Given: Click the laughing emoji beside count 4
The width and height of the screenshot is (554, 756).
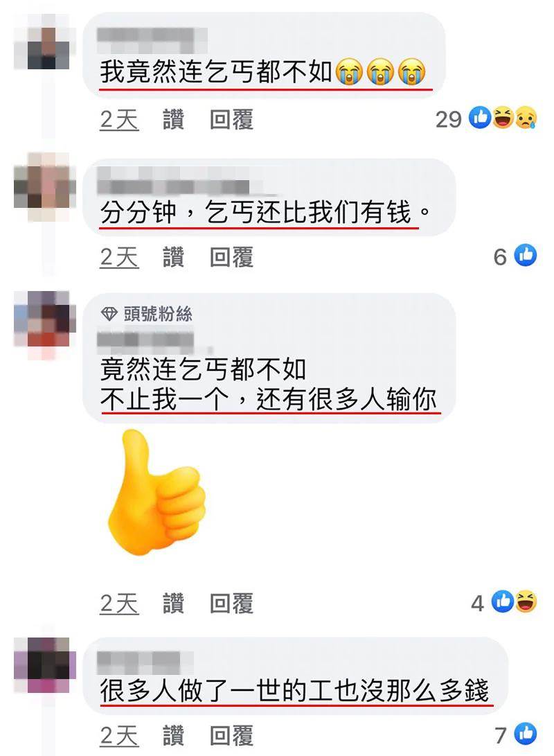Looking at the screenshot, I should 526,601.
